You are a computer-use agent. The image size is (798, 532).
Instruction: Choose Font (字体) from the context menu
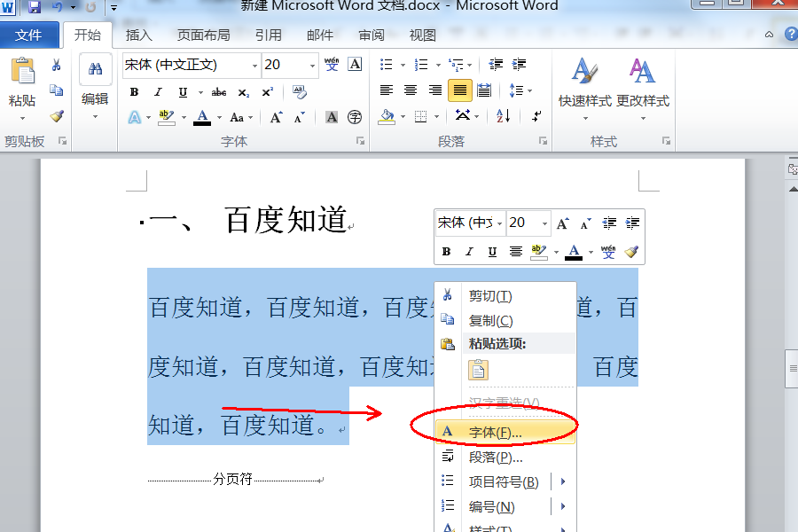(505, 432)
